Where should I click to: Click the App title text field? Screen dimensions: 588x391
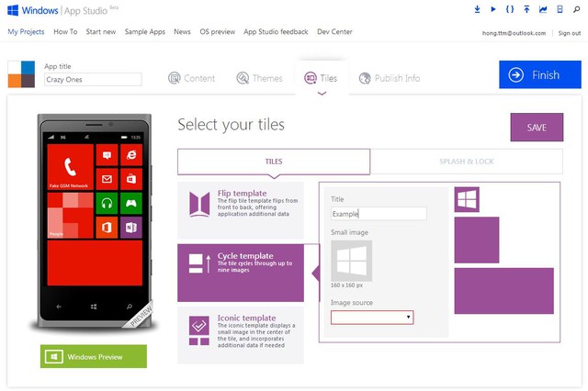(93, 80)
